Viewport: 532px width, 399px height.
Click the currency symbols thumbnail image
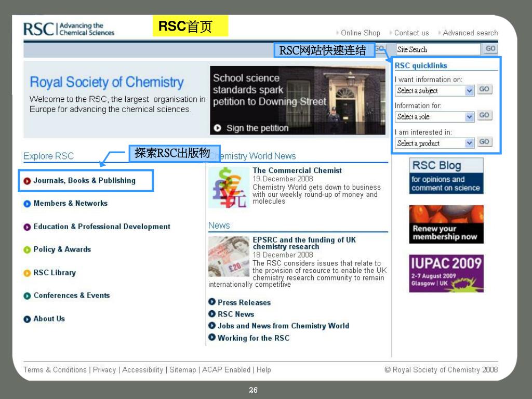point(229,187)
